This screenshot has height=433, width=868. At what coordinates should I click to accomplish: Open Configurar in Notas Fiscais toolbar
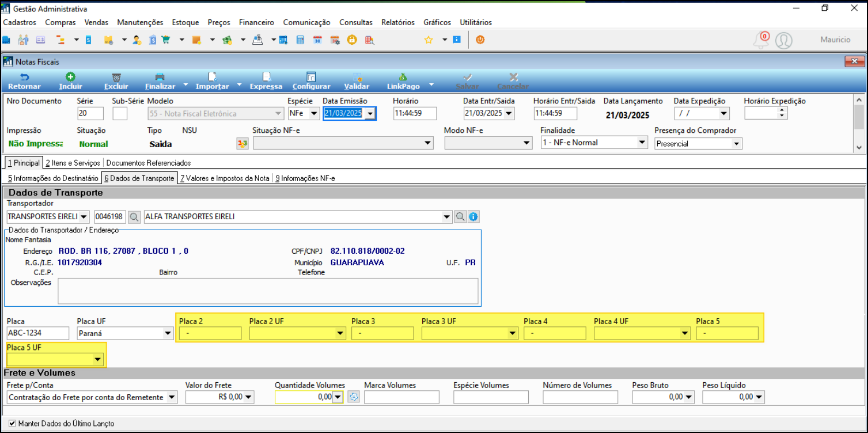coord(311,81)
